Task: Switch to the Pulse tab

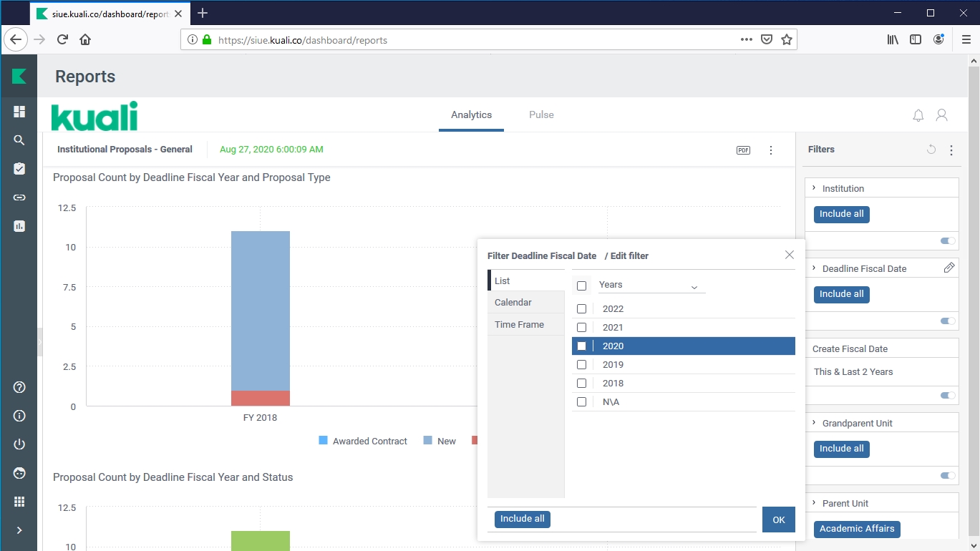Action: [541, 115]
